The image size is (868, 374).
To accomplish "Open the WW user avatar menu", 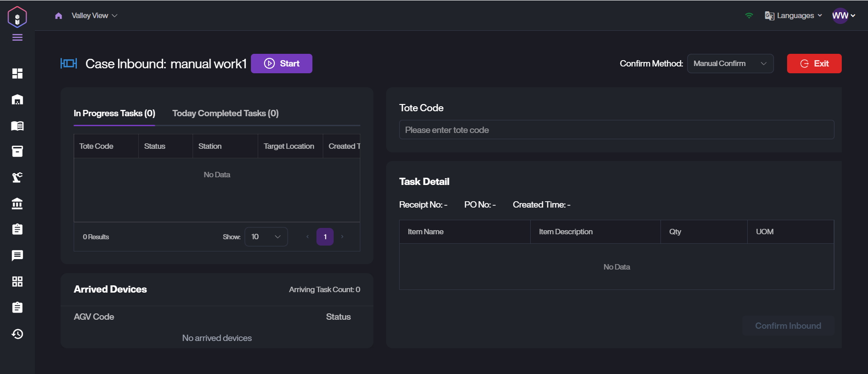I will pos(843,16).
